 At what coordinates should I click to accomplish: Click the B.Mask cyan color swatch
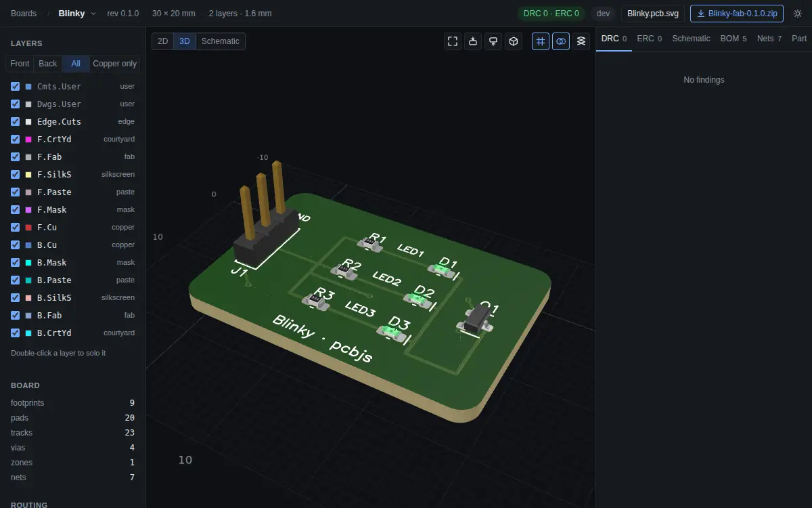coord(28,263)
